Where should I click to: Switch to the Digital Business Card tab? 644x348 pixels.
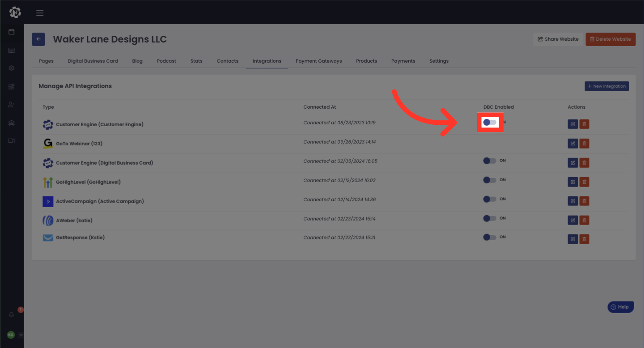[x=93, y=61]
